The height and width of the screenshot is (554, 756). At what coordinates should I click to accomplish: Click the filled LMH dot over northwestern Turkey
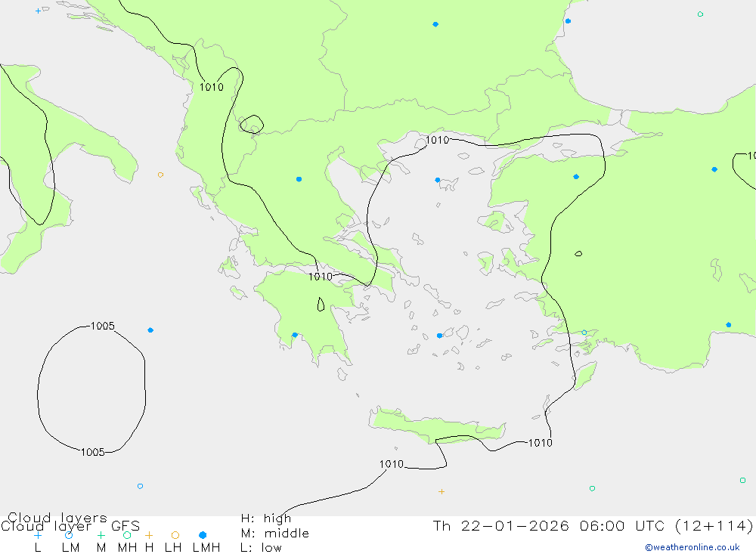click(x=575, y=176)
